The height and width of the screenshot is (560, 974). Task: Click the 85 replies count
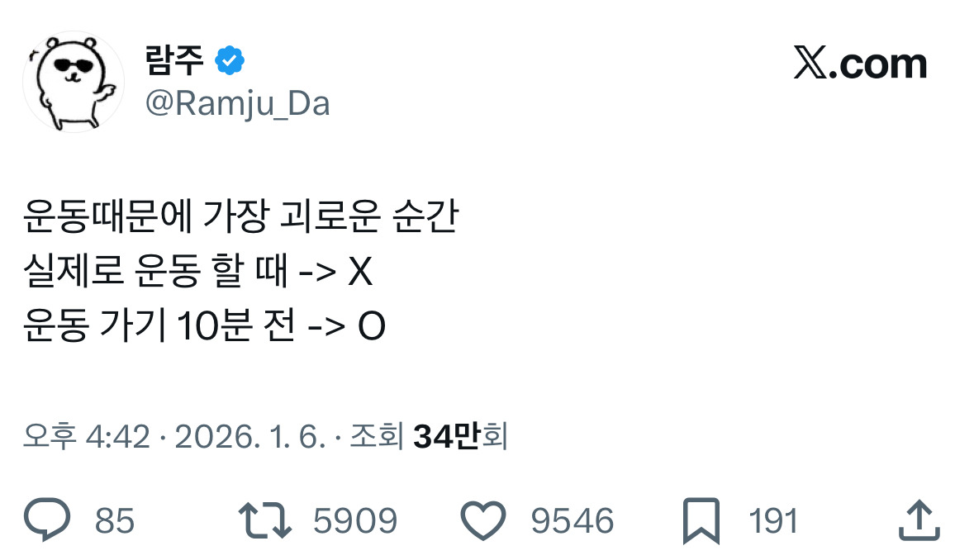115,521
